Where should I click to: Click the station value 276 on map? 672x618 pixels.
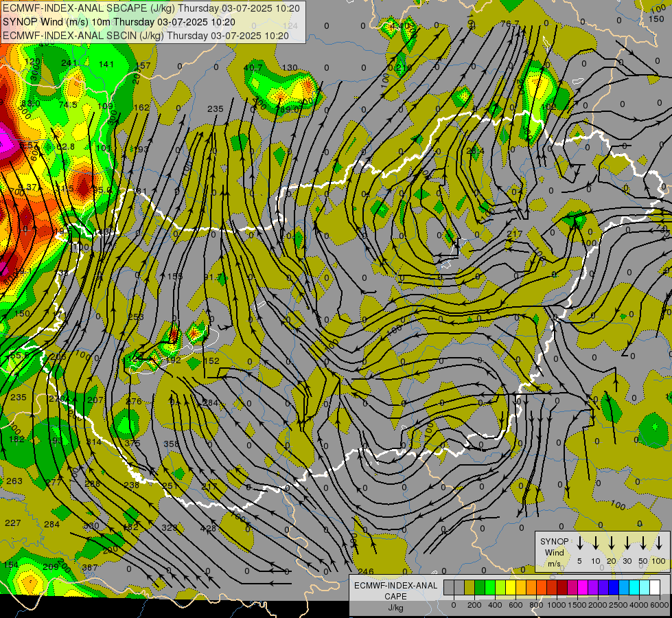pyautogui.click(x=134, y=402)
